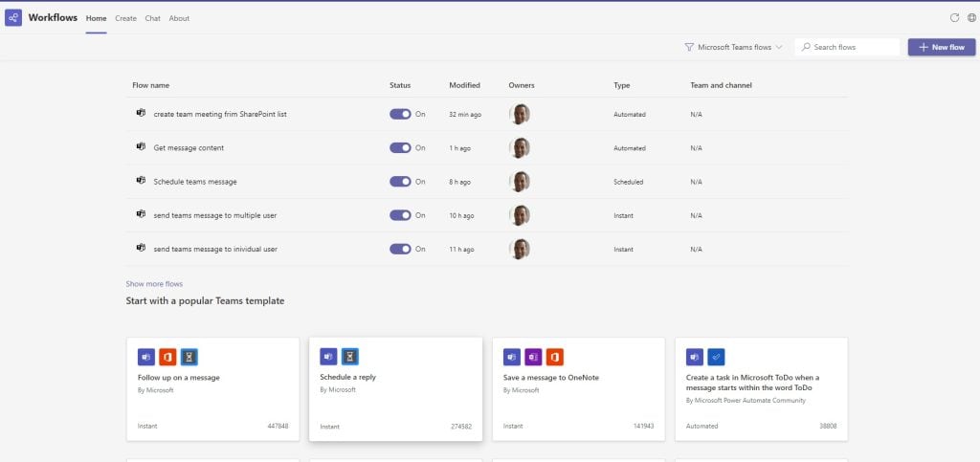Click the Workflows app logo icon

coord(13,17)
